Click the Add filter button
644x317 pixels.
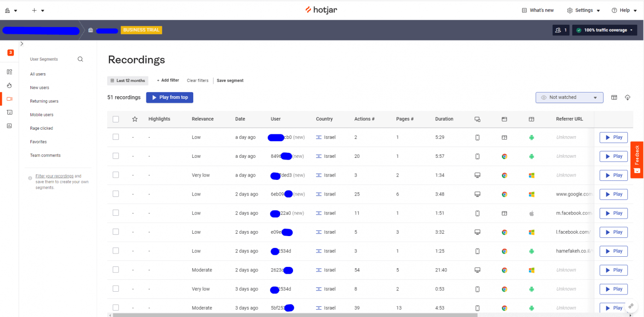click(x=168, y=81)
